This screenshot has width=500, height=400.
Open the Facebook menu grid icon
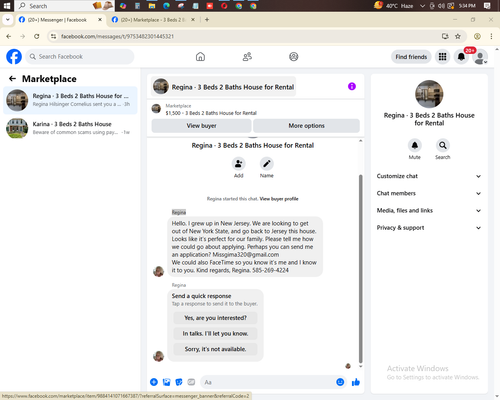(x=442, y=57)
